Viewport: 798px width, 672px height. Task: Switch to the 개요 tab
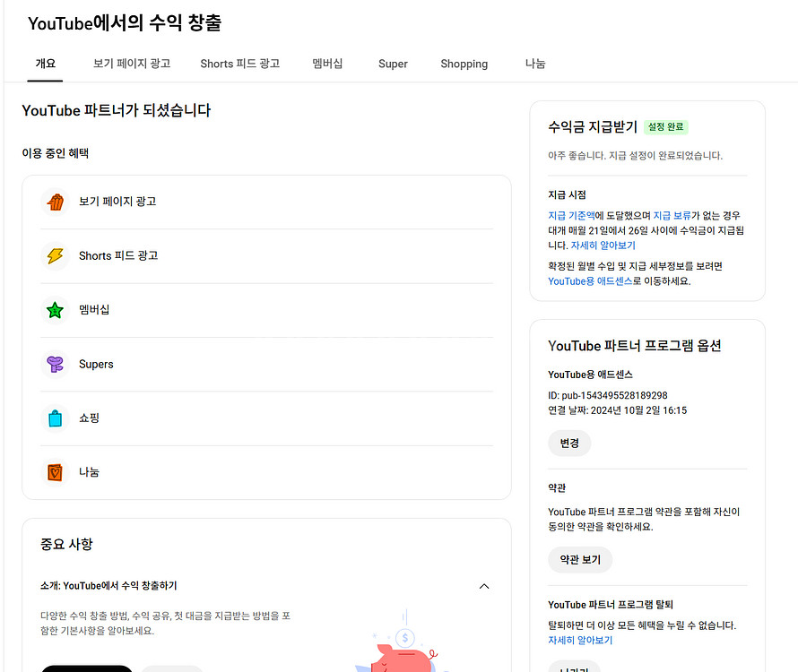pos(46,64)
